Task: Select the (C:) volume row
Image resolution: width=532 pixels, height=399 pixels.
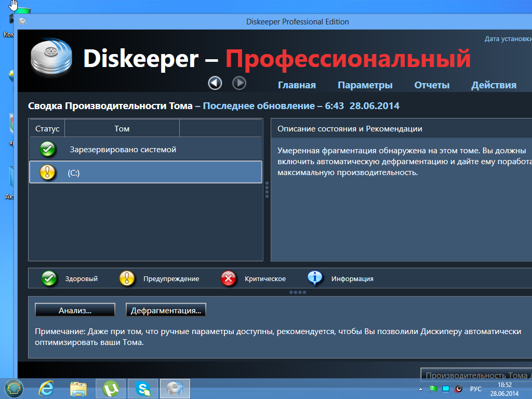Action: 145,172
